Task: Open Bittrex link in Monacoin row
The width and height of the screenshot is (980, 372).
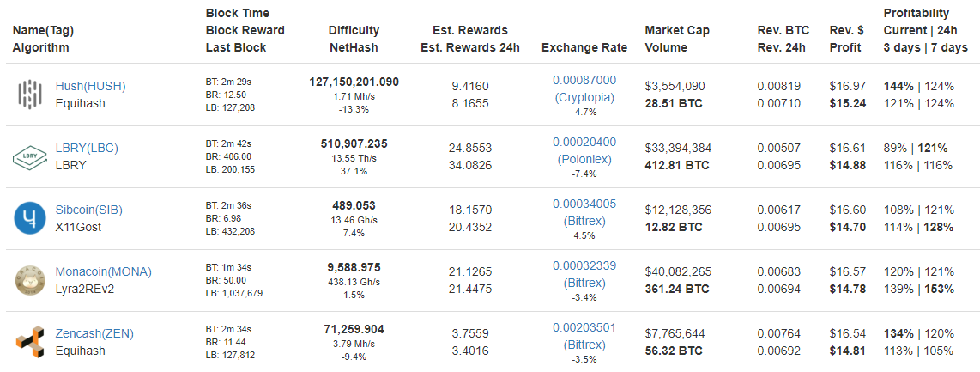Action: click(x=584, y=284)
